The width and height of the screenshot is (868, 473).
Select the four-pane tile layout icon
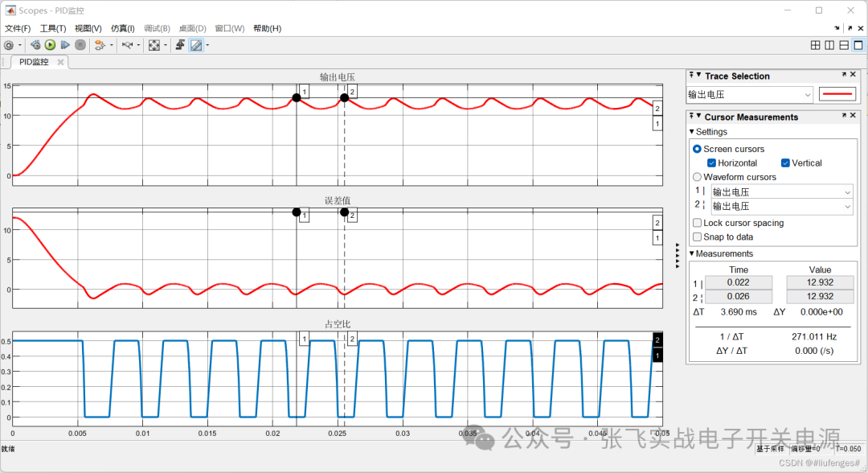click(816, 45)
